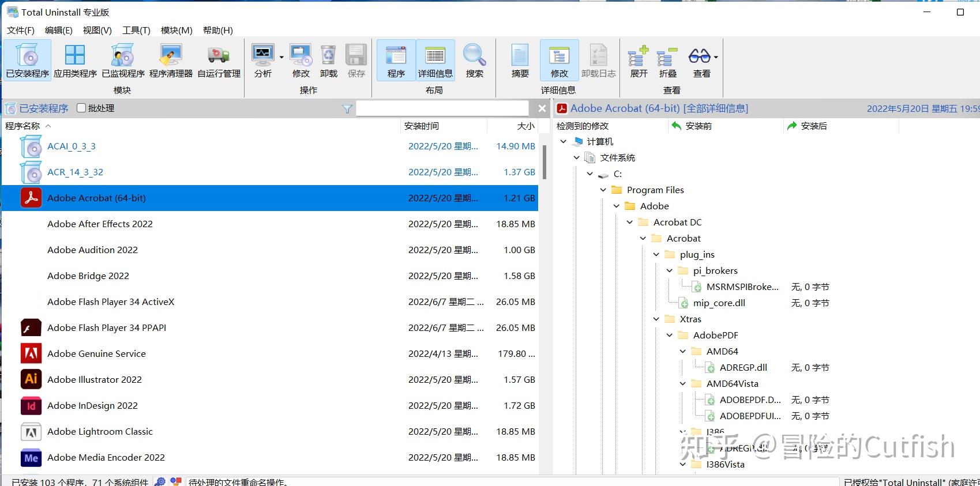Open the 帮助(H) menu
Viewport: 980px width, 486px height.
[x=218, y=30]
